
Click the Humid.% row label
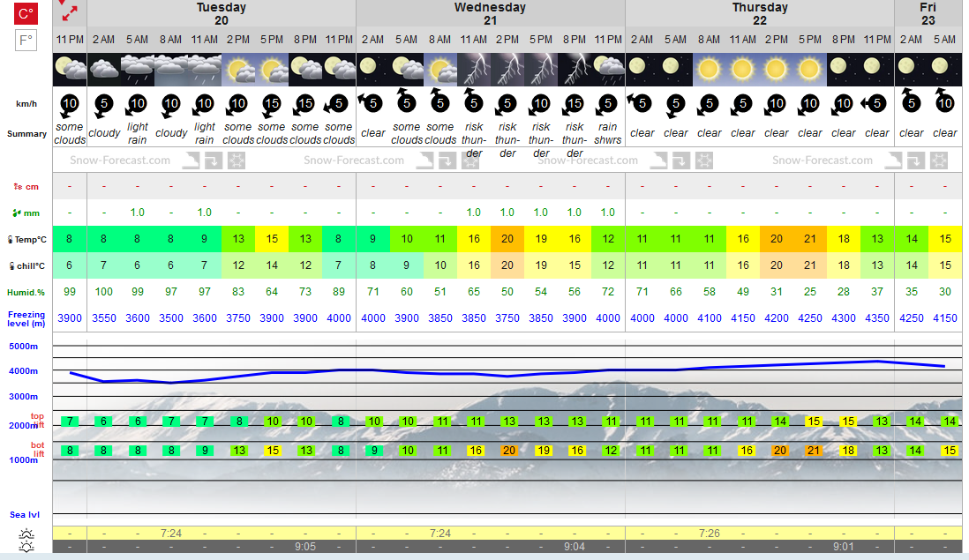pos(26,292)
